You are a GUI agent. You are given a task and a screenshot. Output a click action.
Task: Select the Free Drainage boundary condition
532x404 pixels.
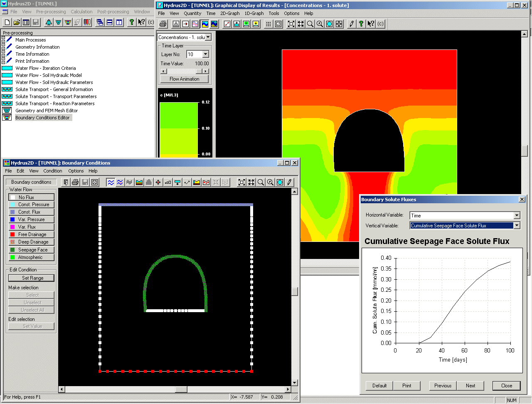pyautogui.click(x=31, y=234)
